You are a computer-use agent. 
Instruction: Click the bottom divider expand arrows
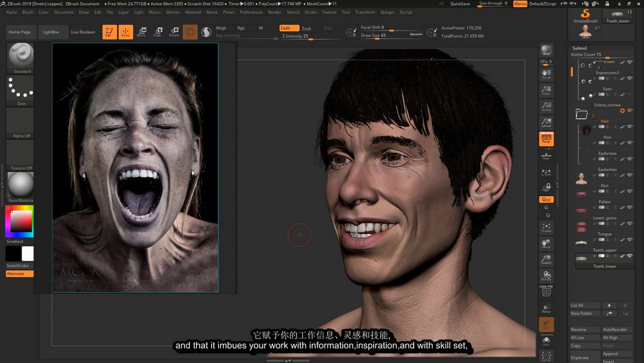[288, 360]
